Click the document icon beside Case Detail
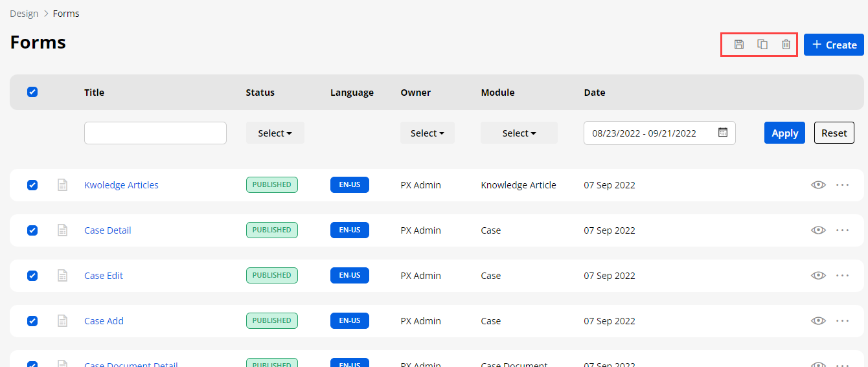Screen dimensions: 868x367 pyautogui.click(x=63, y=230)
